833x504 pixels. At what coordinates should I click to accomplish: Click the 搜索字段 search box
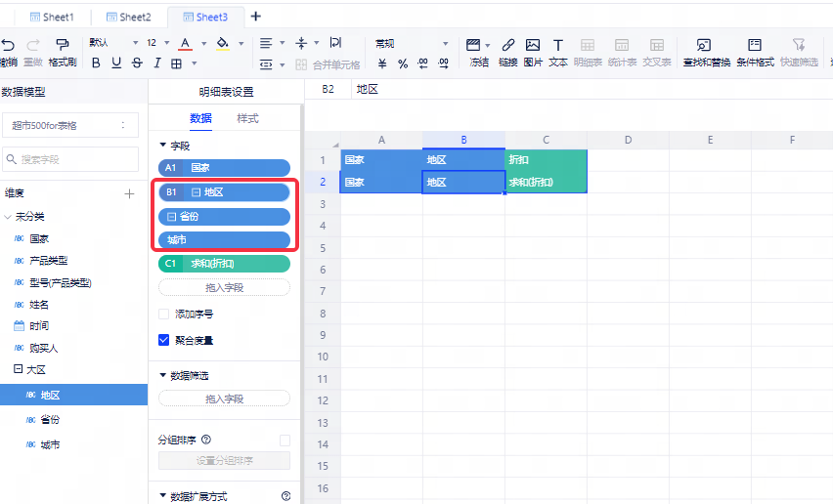point(70,158)
